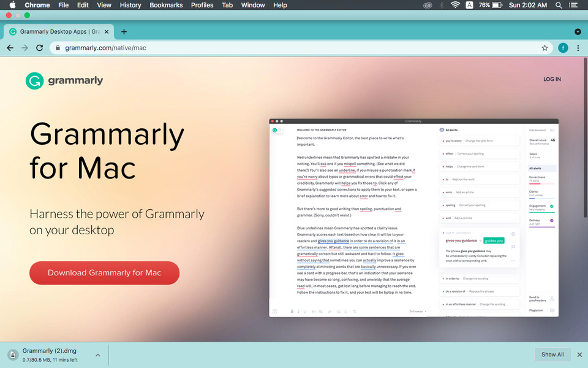Click the 'Grammarly for Mac' heading
The width and height of the screenshot is (588, 368).
click(x=107, y=151)
